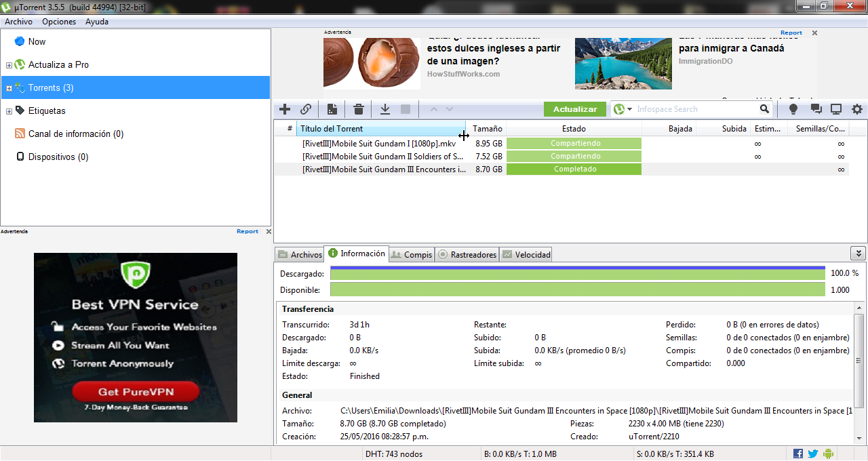Click the Start Torrent download arrow icon
This screenshot has width=868, height=461.
384,109
